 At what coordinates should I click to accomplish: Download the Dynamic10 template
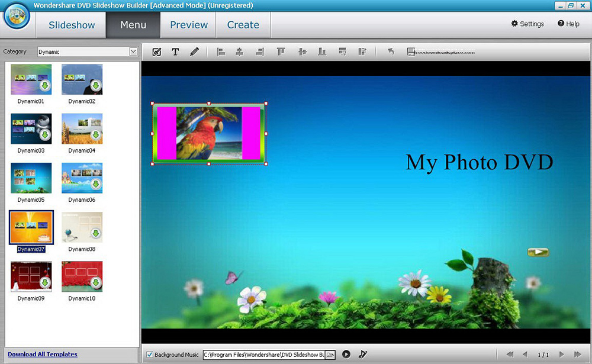tap(95, 284)
